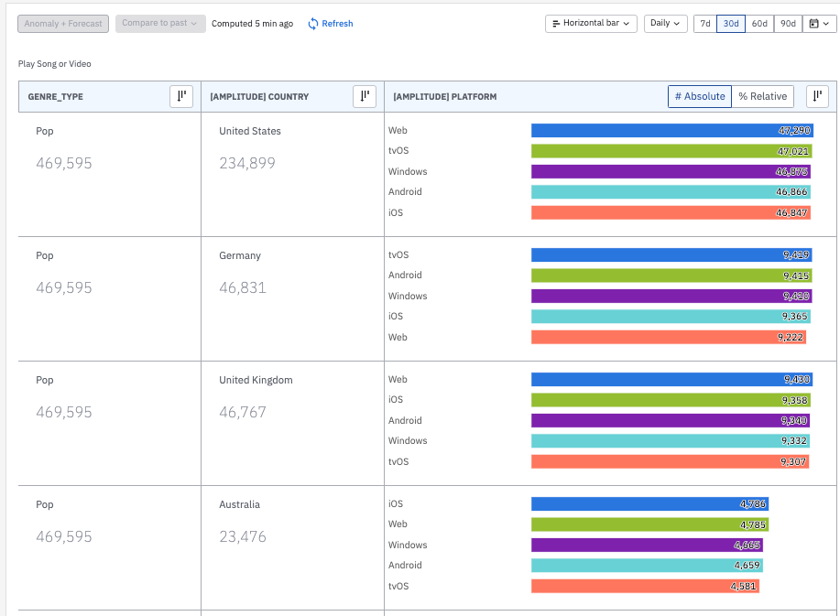This screenshot has width=840, height=616.
Task: Switch to Absolute values
Action: (x=700, y=96)
